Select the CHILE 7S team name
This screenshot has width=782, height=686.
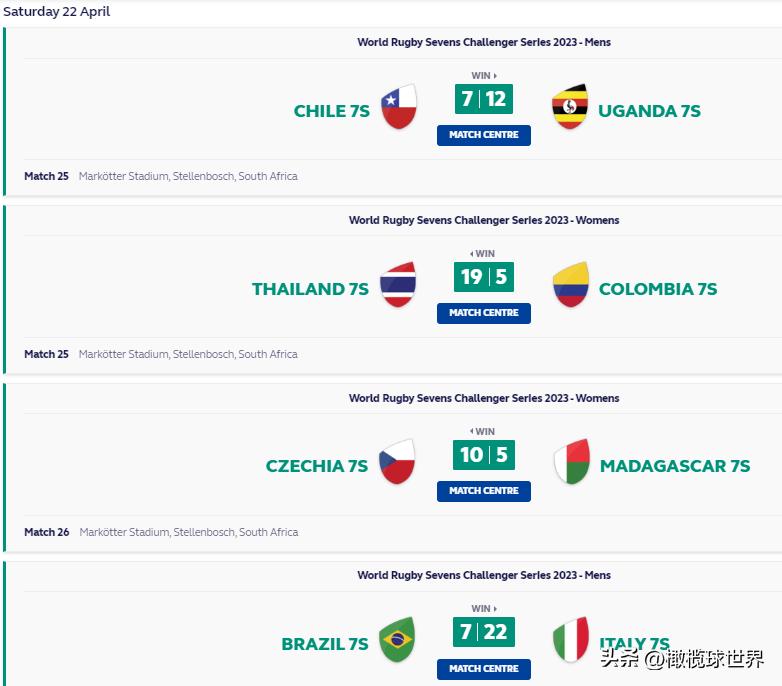point(332,111)
